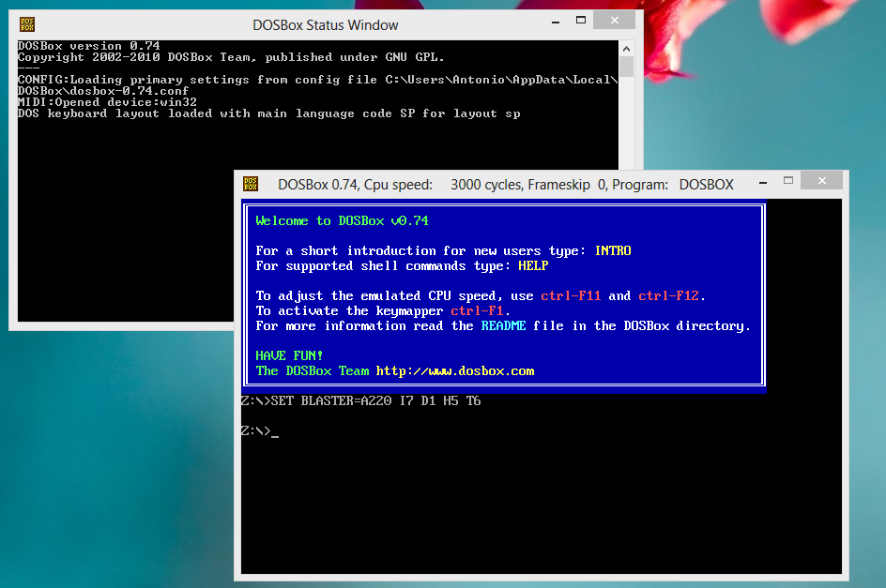Click the HELP command suggestion text

point(533,265)
